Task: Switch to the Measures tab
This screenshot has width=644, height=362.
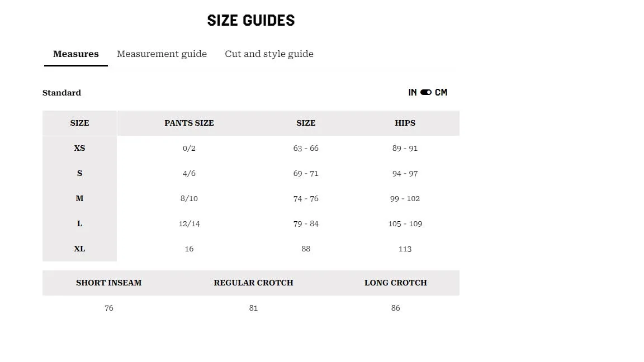Action: (76, 54)
